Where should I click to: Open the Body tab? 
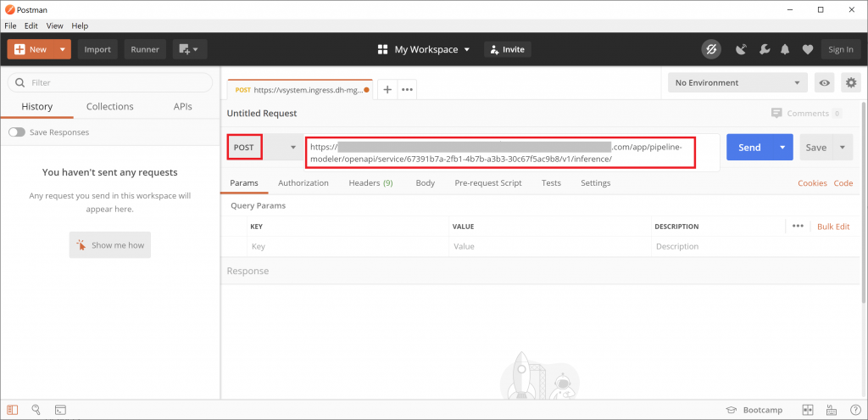click(426, 183)
